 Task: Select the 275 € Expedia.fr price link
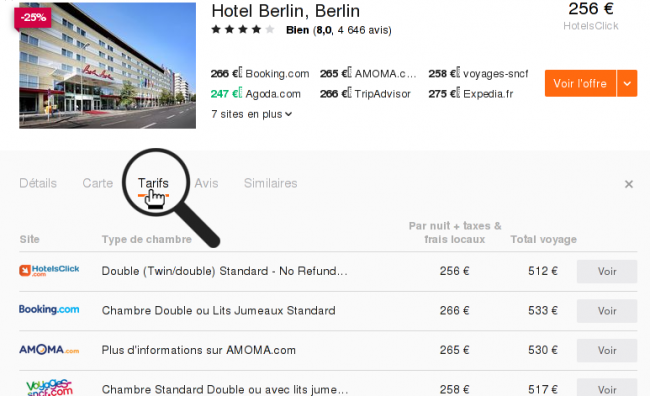(x=471, y=94)
